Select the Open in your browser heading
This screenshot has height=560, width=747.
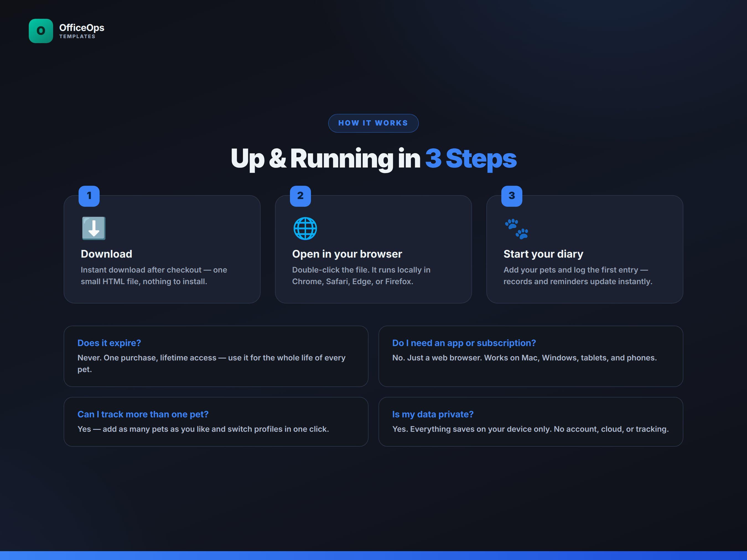[347, 254]
